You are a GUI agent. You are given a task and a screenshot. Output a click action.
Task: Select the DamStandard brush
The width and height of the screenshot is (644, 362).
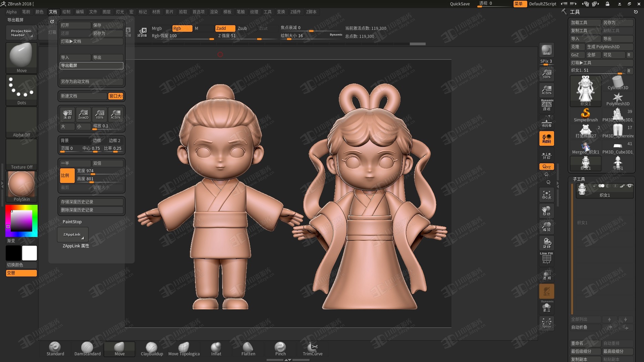[87, 349]
